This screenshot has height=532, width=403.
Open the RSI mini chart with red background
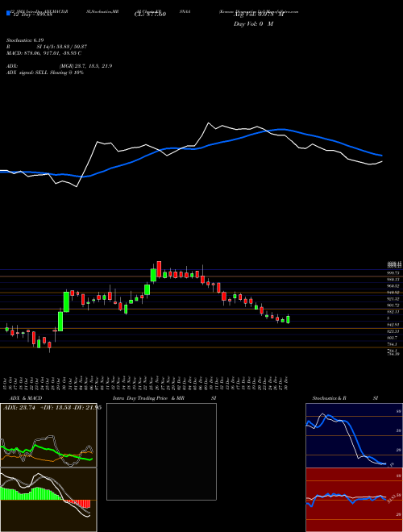point(354,500)
